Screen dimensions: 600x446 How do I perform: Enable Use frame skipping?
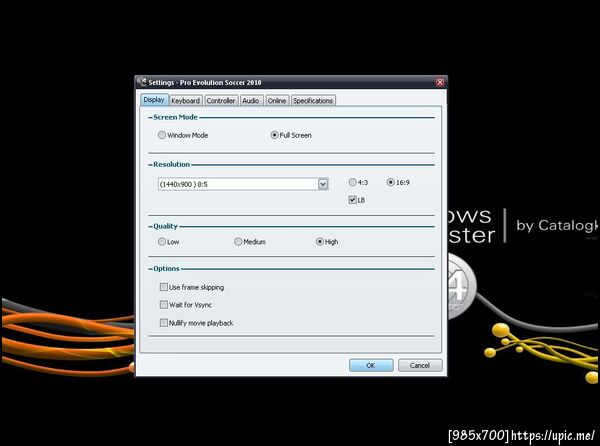(164, 287)
